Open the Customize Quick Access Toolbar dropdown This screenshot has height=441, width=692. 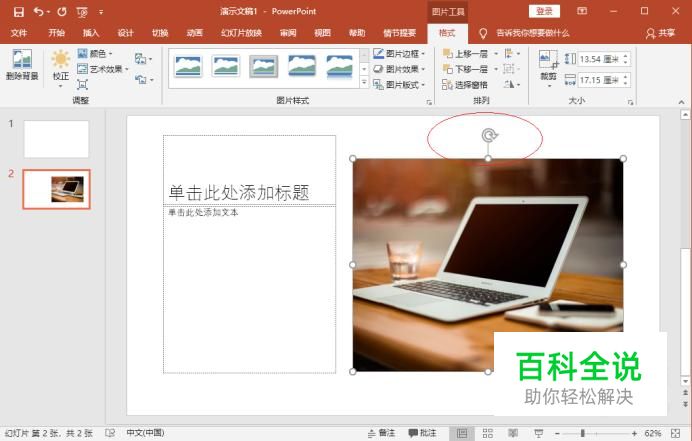pos(101,12)
